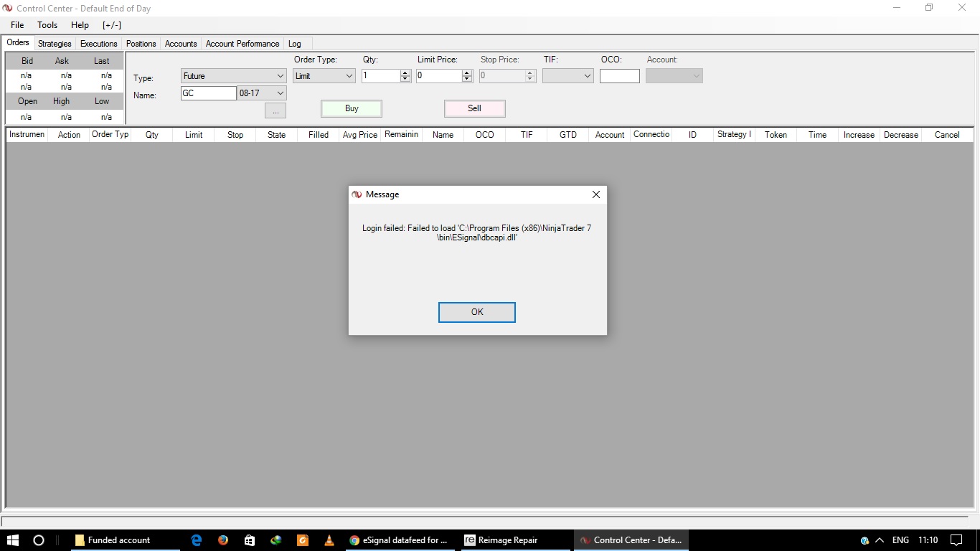Open the Windows Start menu
The image size is (980, 551).
point(13,540)
